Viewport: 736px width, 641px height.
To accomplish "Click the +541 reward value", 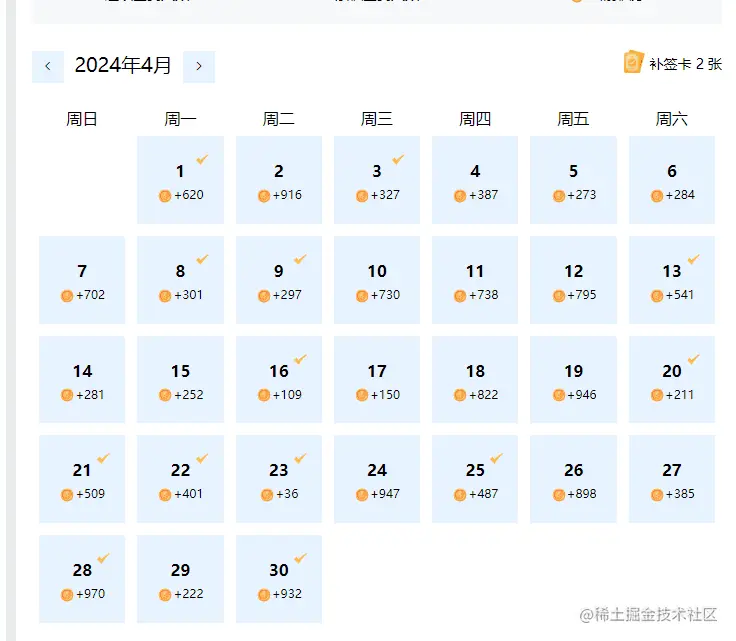I will click(680, 295).
